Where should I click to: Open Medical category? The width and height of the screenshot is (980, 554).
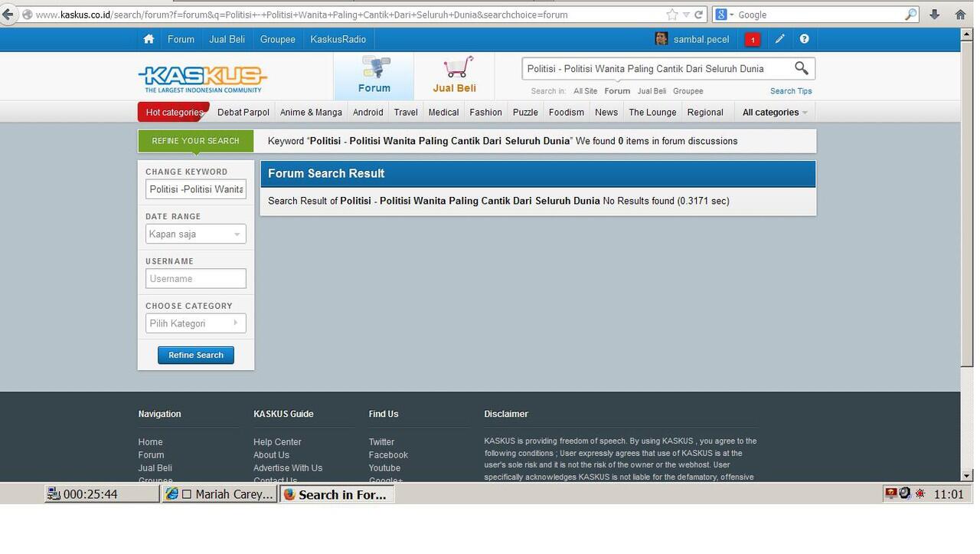(x=443, y=112)
